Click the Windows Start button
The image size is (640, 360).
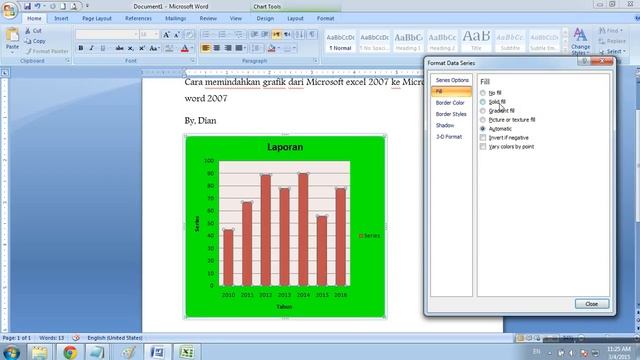[11, 352]
